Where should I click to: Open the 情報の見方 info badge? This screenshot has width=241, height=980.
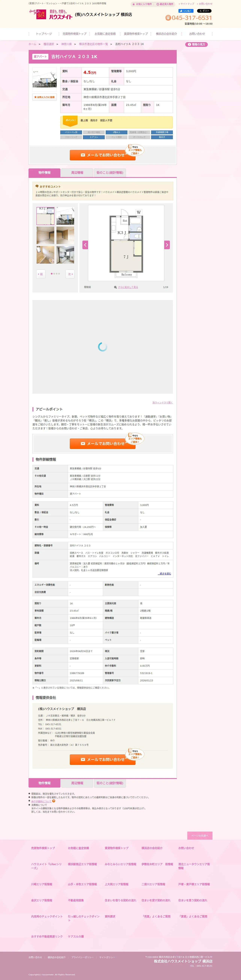196,45
